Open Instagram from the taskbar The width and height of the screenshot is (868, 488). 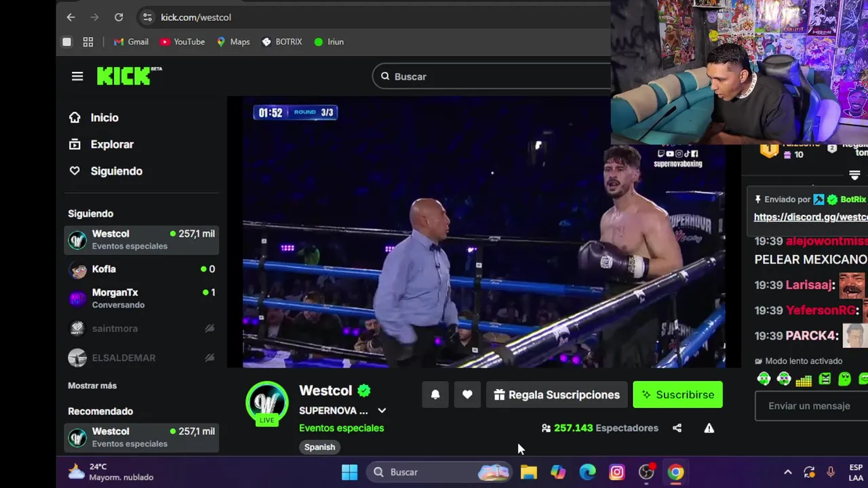pos(617,472)
